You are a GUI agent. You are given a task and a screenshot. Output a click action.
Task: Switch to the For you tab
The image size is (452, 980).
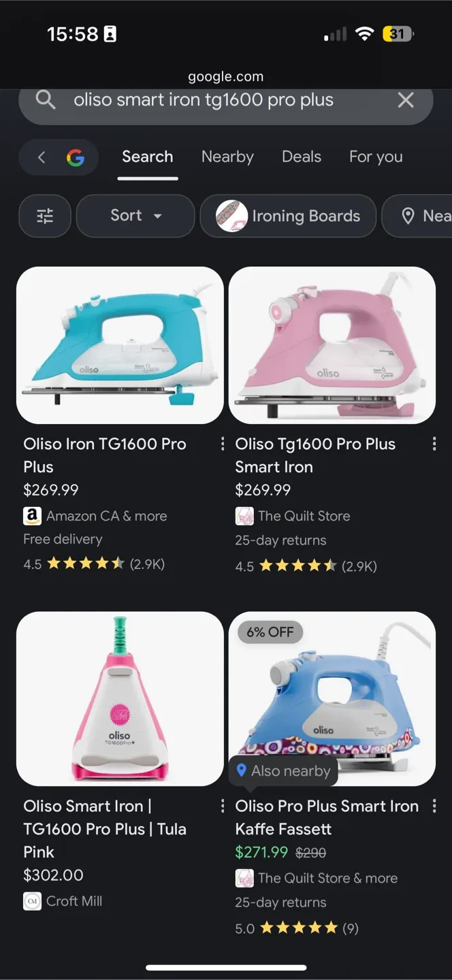coord(375,157)
